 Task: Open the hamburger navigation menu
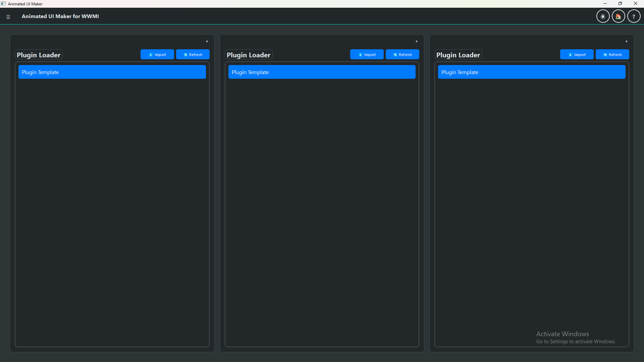(x=8, y=16)
